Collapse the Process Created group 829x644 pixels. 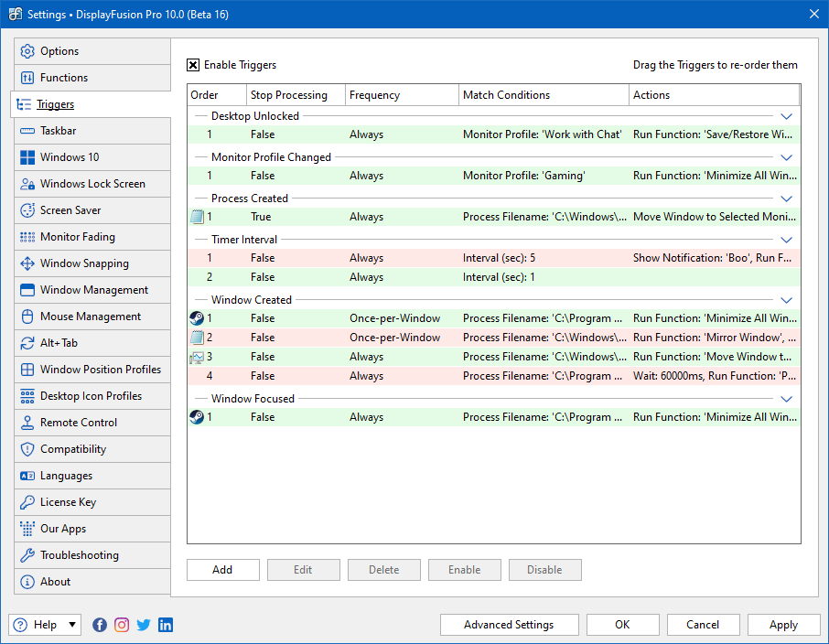[x=786, y=199]
